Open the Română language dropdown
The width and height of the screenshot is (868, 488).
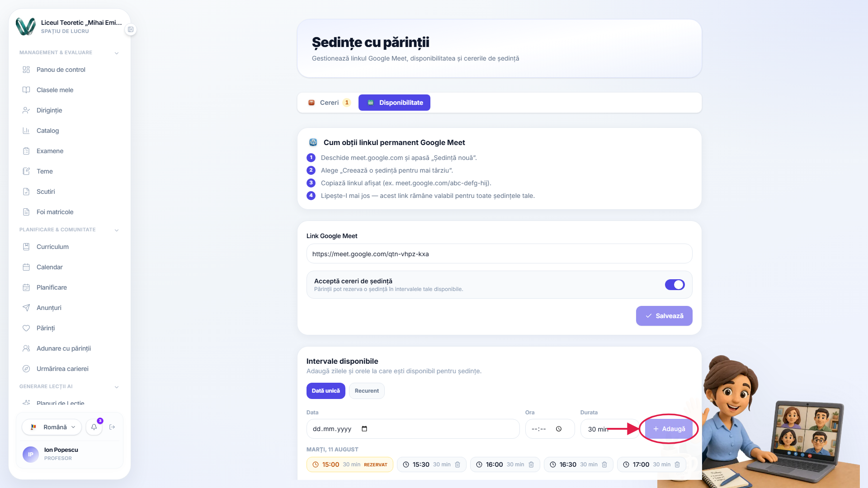coord(52,427)
